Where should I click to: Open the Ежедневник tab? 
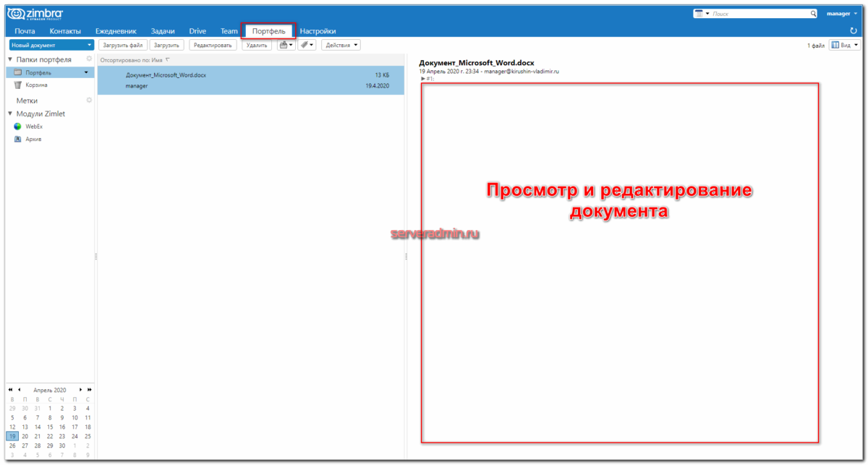pos(116,31)
